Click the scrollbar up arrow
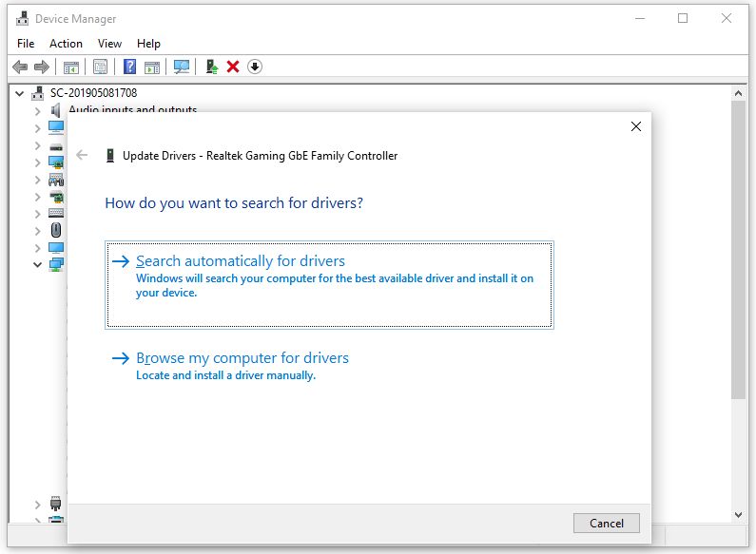 pyautogui.click(x=738, y=93)
